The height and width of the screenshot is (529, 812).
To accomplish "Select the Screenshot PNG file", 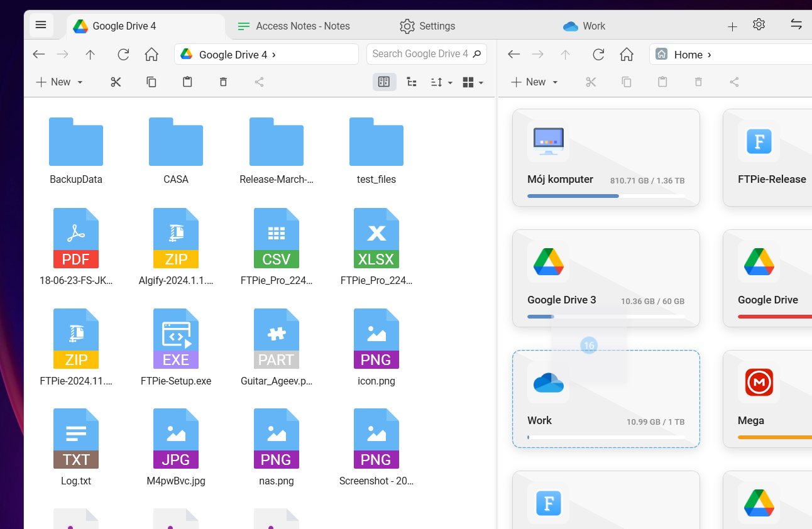I will (376, 447).
